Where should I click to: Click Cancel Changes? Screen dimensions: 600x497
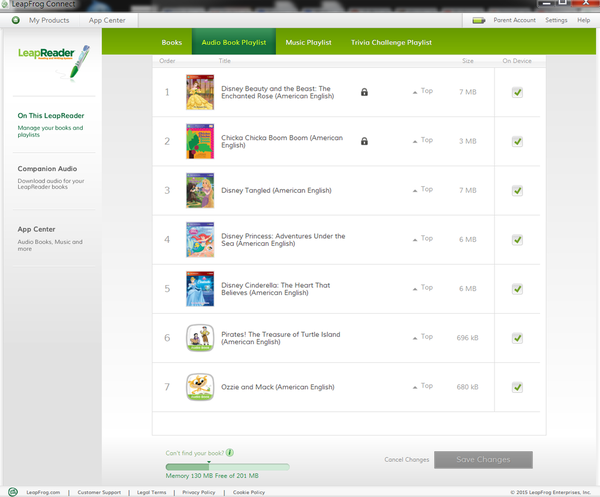coord(406,460)
